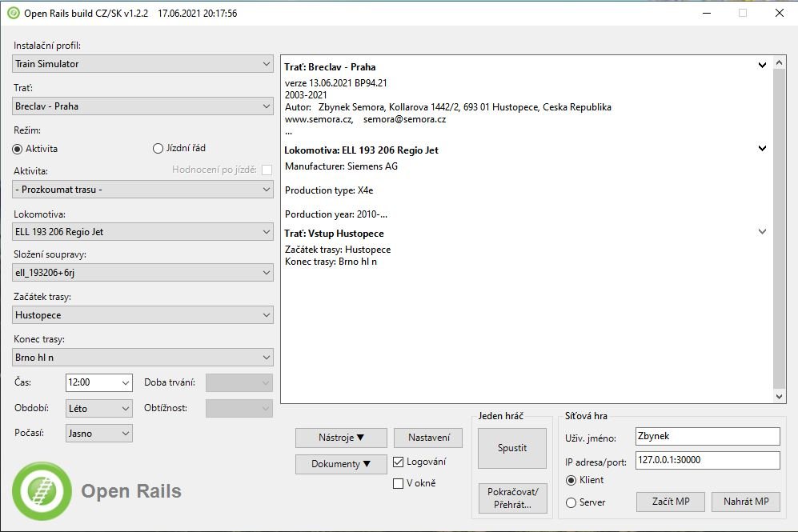Viewport: 798px width, 532px height.
Task: Select the Jízdní řád radio button
Action: coord(158,149)
